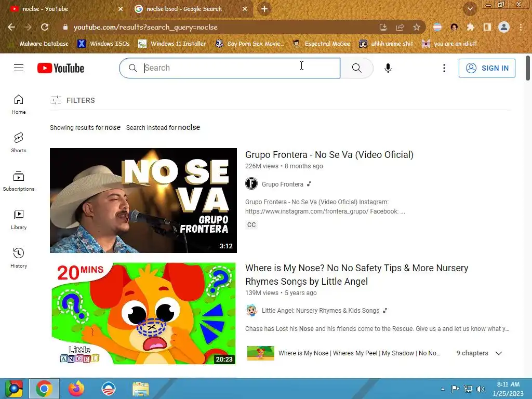The width and height of the screenshot is (532, 399).
Task: Open Library in the sidebar
Action: click(19, 220)
